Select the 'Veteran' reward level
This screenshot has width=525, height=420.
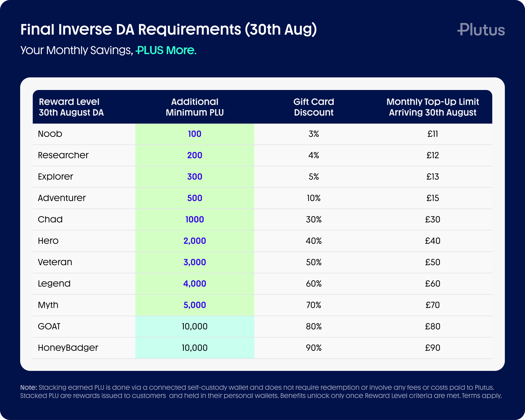(x=55, y=262)
